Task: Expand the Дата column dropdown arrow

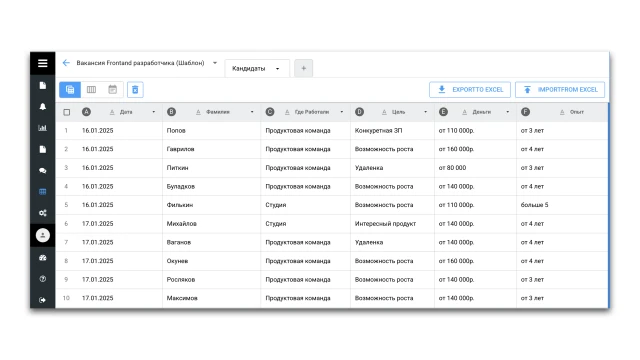Action: coord(154,112)
